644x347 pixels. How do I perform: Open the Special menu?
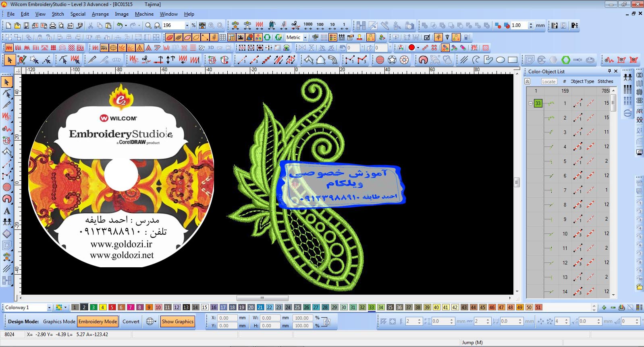click(x=78, y=14)
